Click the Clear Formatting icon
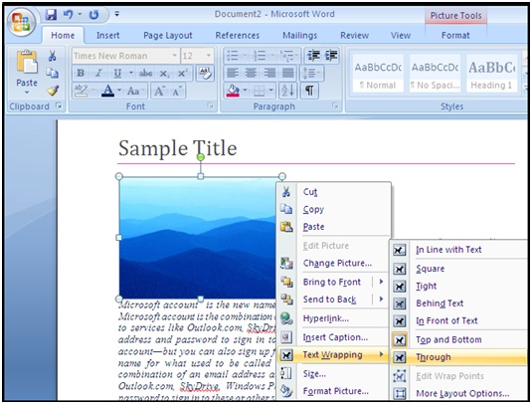Screen dimensions: 532x404 [205, 73]
